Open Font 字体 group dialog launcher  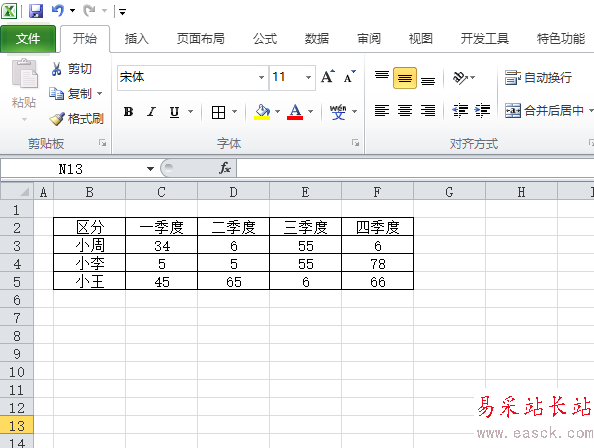(x=355, y=143)
